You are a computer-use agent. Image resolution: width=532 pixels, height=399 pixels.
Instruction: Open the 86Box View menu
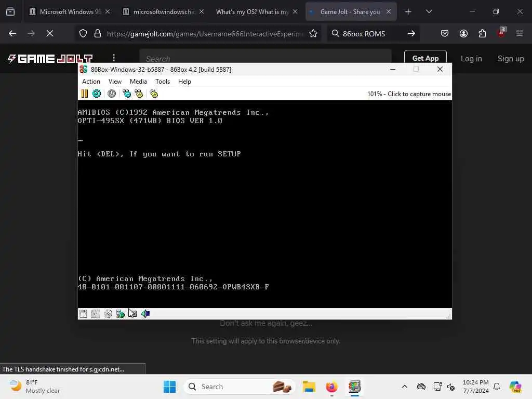click(x=115, y=82)
